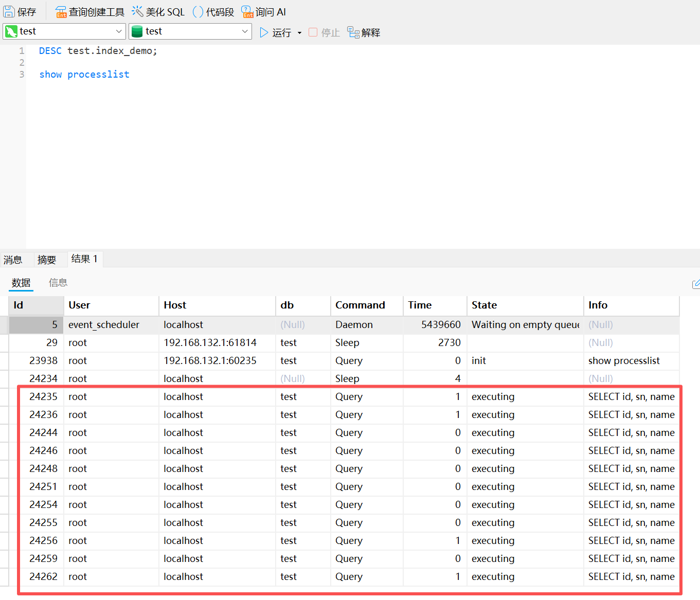This screenshot has height=600, width=700.
Task: Click the 'show processlist' line in editor
Action: click(x=84, y=75)
